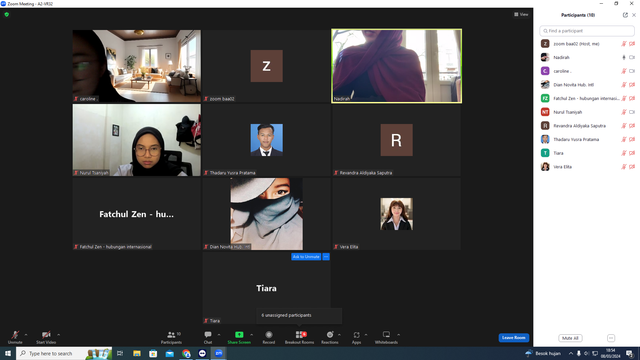Open audio options arrow next to Unmute
The image size is (640, 360).
(26, 335)
